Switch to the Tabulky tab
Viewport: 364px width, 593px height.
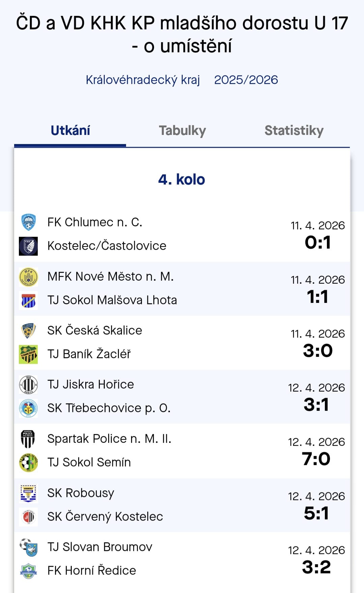click(182, 131)
